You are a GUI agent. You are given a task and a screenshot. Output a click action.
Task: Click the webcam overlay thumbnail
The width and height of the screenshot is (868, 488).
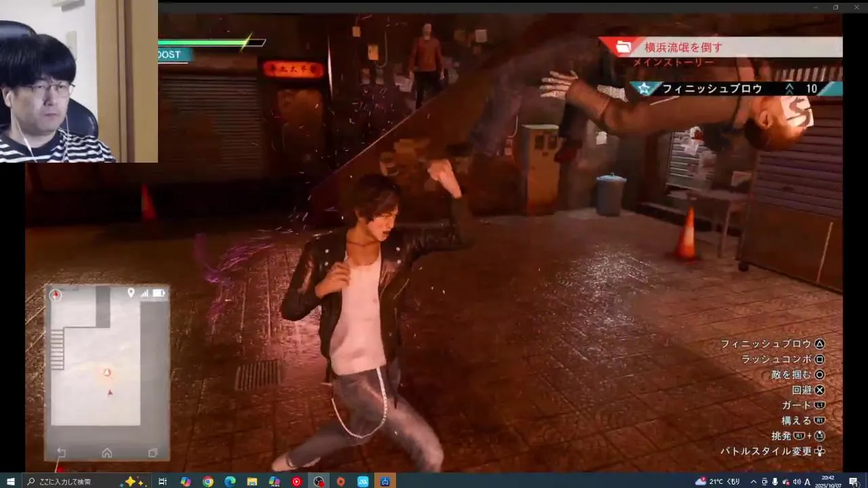(79, 81)
